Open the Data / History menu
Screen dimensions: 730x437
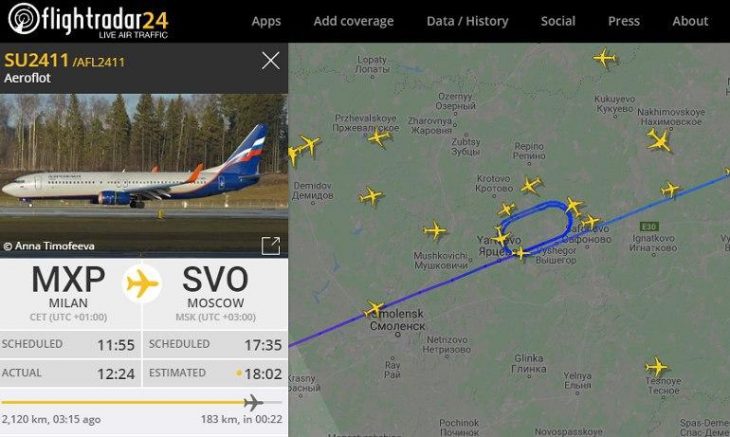pos(467,21)
